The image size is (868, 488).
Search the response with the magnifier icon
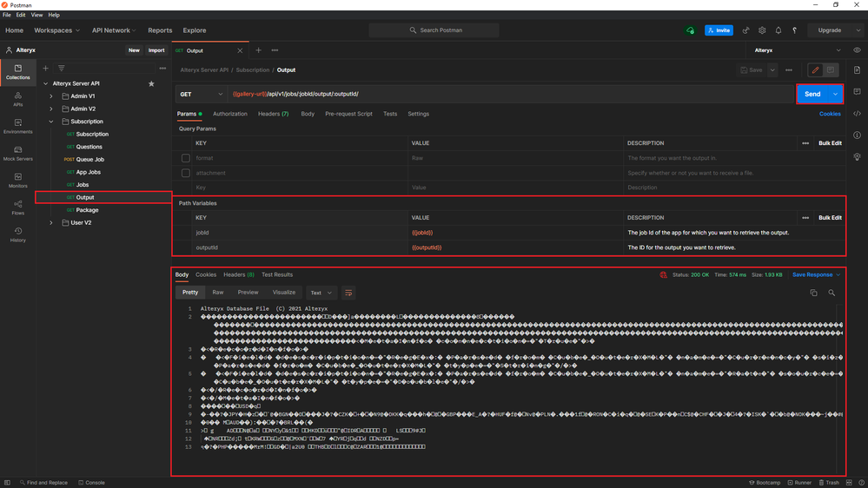click(832, 293)
